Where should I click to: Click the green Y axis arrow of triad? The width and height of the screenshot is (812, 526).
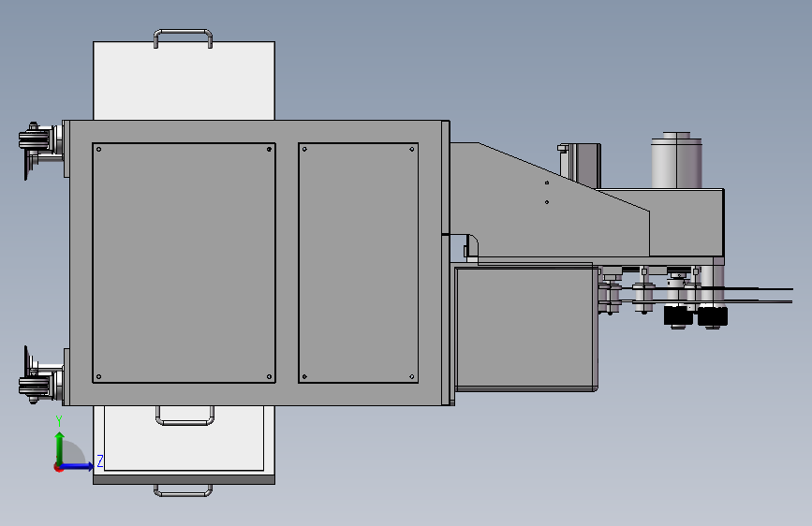(60, 446)
